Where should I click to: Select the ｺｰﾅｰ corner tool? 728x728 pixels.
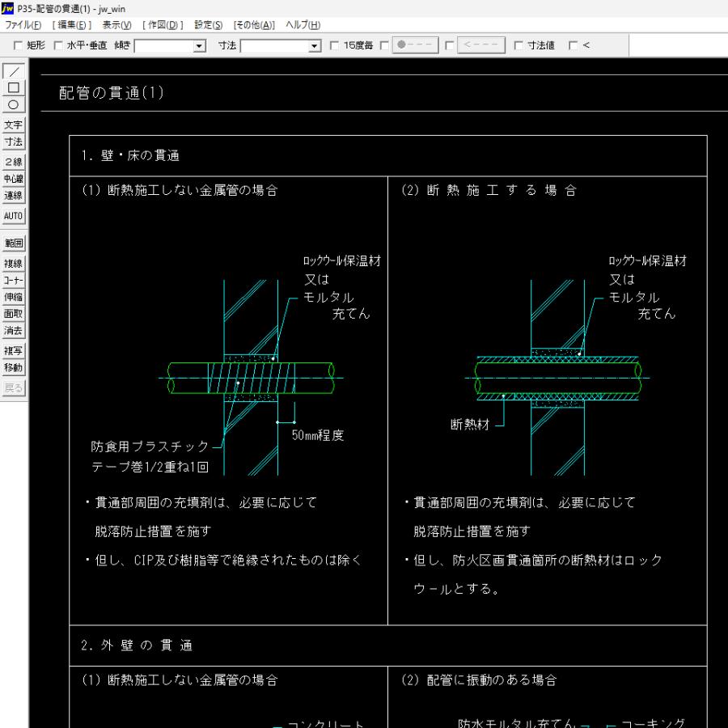pyautogui.click(x=14, y=281)
